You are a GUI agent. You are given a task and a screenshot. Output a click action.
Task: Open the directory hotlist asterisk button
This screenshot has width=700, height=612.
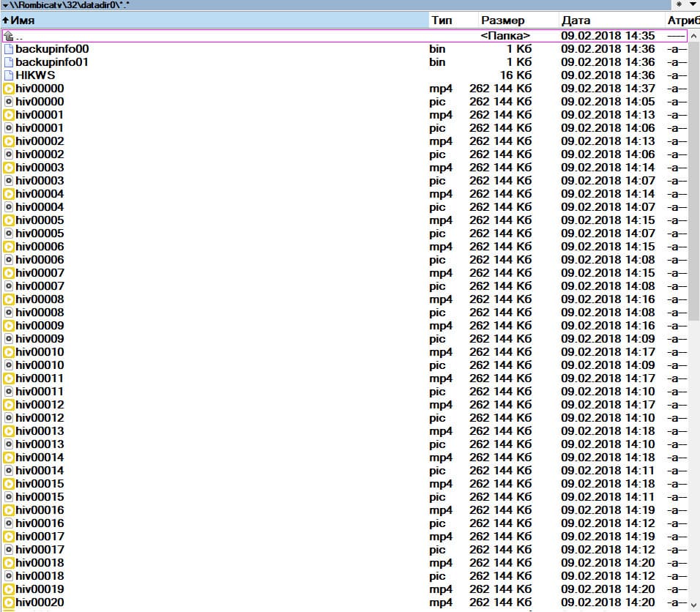[679, 4]
